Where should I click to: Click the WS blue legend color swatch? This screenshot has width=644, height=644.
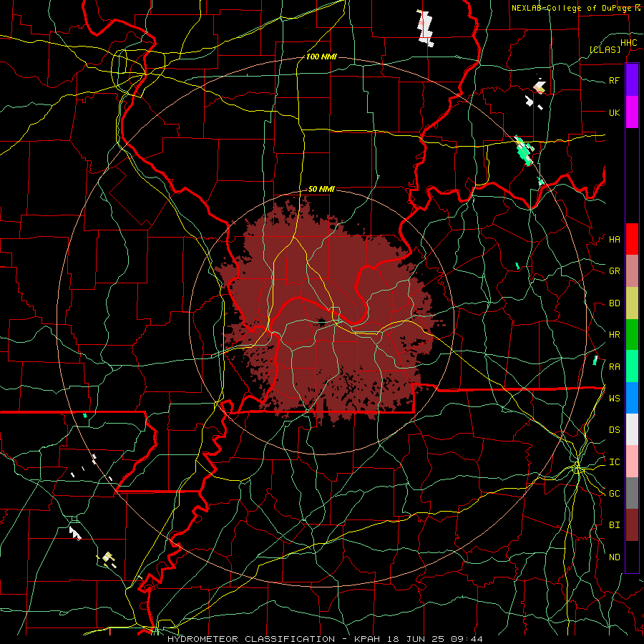[x=632, y=398]
